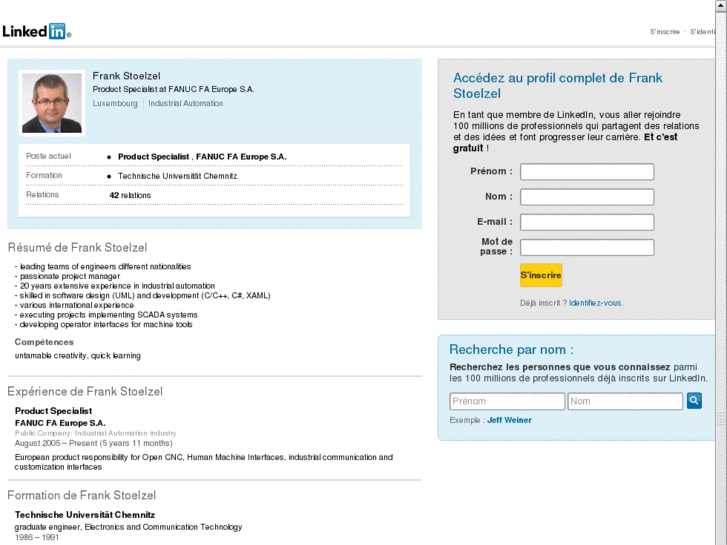Focus the Prénom search field
The image size is (727, 545).
pyautogui.click(x=507, y=401)
